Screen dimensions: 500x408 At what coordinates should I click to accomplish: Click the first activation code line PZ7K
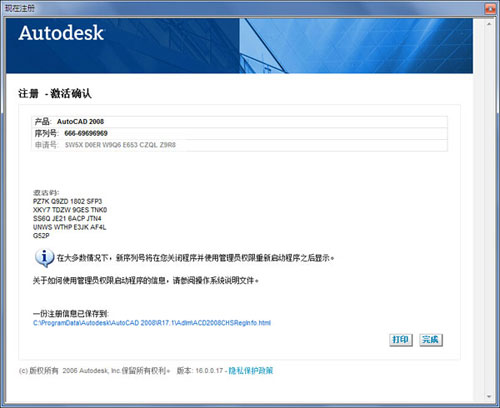[67, 201]
